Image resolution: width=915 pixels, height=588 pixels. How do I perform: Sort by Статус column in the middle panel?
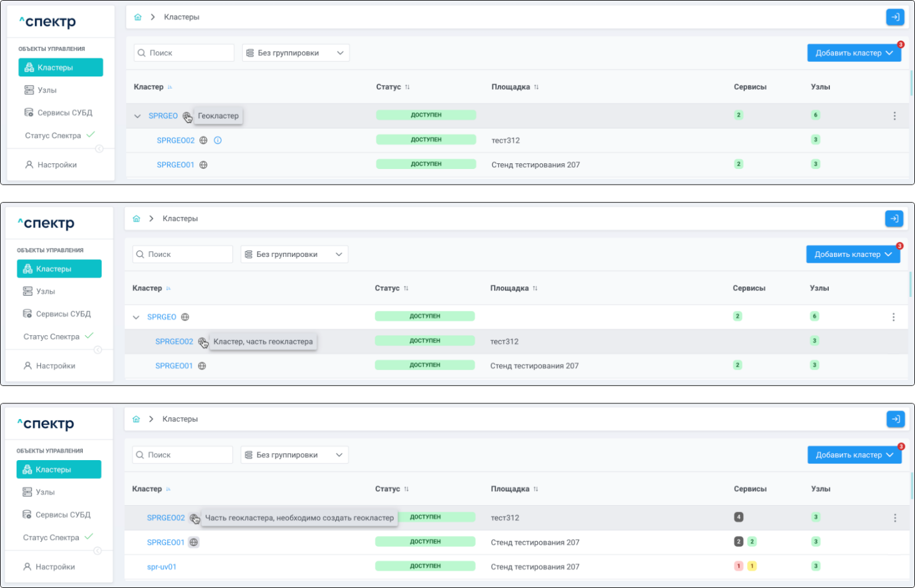[406, 288]
